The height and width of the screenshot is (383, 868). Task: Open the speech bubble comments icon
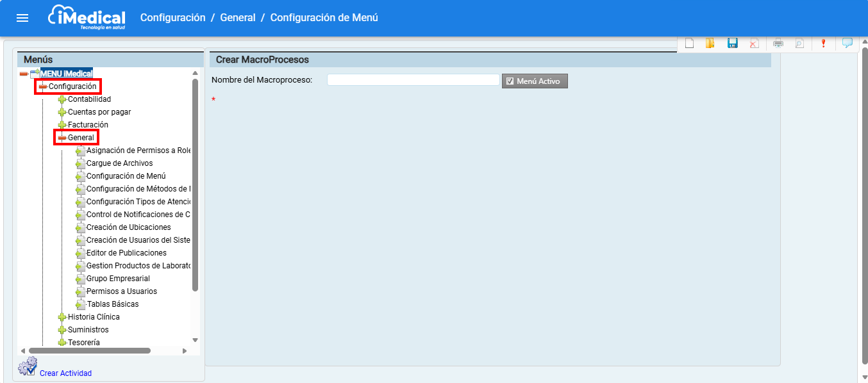pyautogui.click(x=847, y=43)
